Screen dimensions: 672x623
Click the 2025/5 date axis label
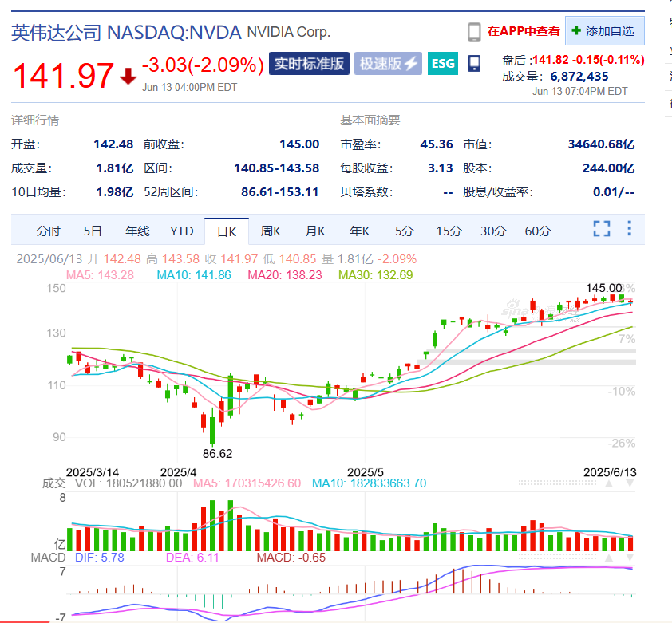click(x=366, y=472)
